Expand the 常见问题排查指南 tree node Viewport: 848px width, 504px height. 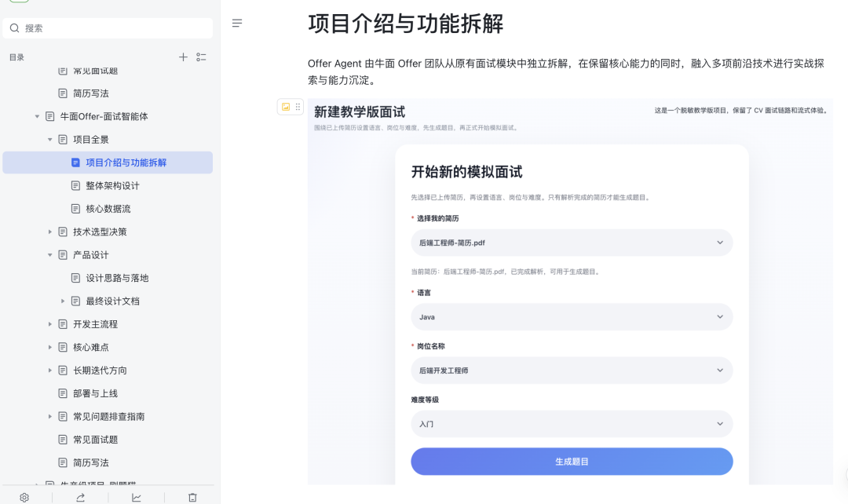49,416
